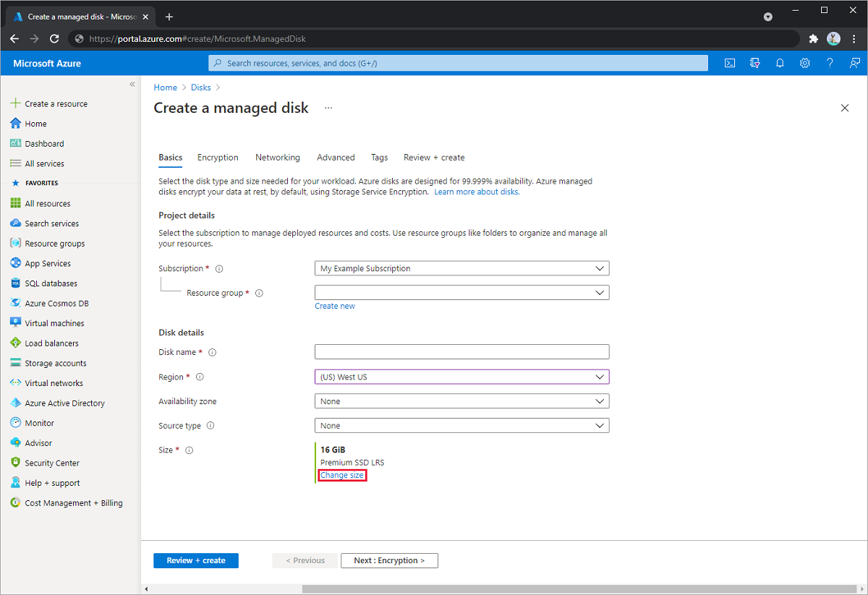
Task: Click info icon next to Subscription
Action: 219,269
